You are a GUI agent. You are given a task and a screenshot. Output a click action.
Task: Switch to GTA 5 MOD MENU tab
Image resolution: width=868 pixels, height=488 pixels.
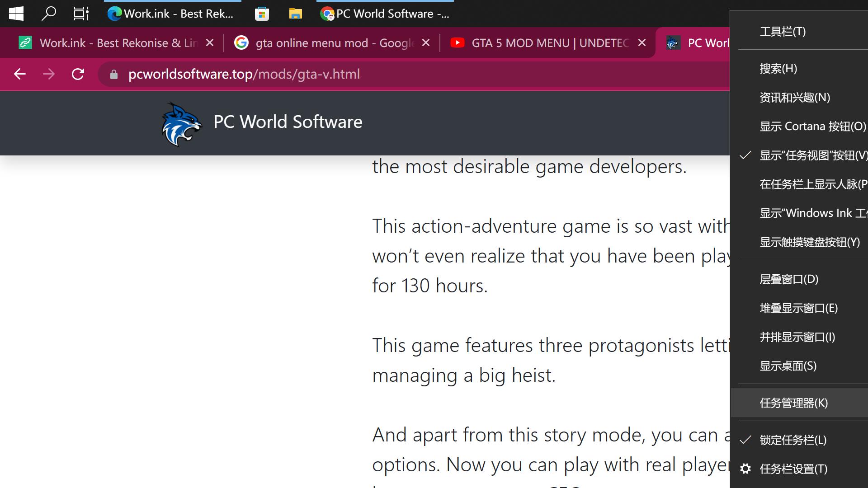pyautogui.click(x=549, y=43)
